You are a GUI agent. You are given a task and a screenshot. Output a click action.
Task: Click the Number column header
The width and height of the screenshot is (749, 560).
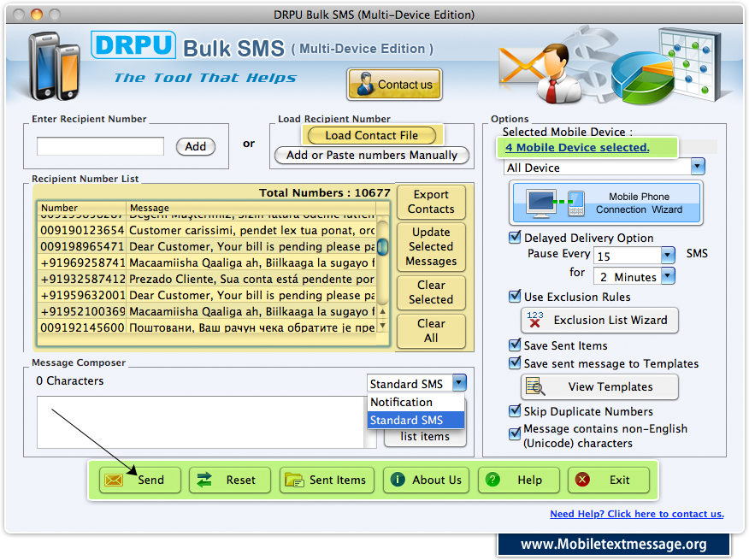(82, 208)
